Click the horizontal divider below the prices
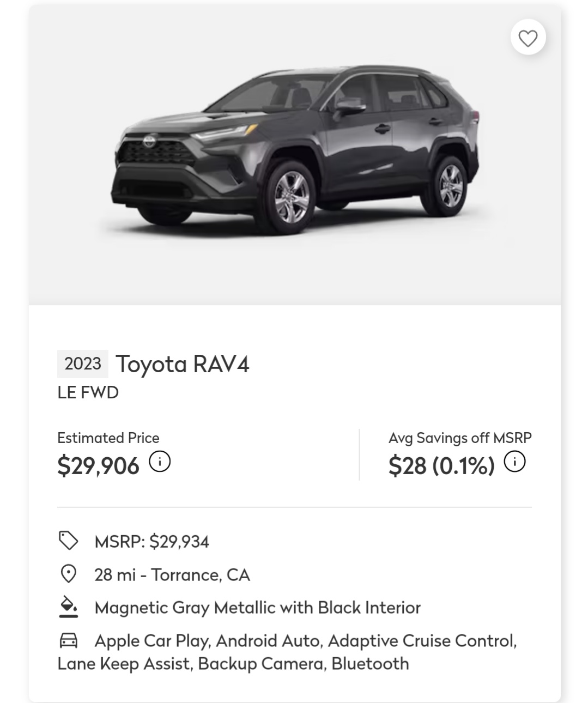Viewport: 588px width, 703px height. [294, 507]
